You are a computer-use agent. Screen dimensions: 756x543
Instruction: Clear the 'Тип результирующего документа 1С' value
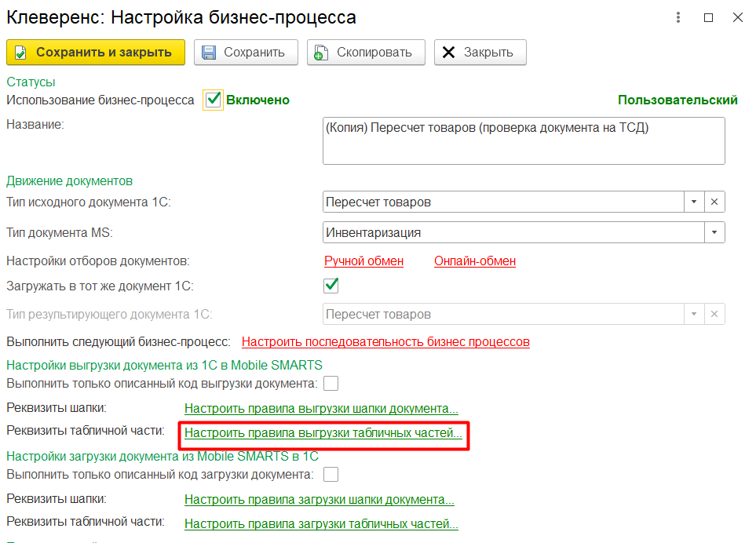tap(714, 314)
